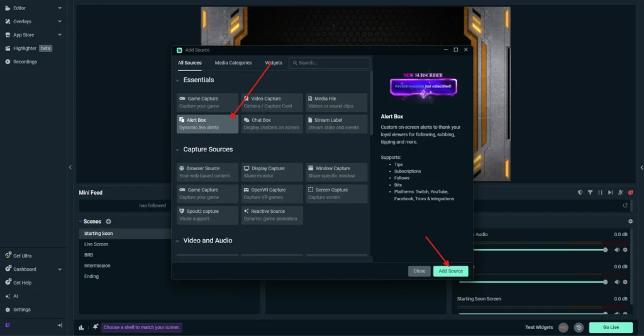
Task: Open Get Help in the sidebar
Action: 18,283
